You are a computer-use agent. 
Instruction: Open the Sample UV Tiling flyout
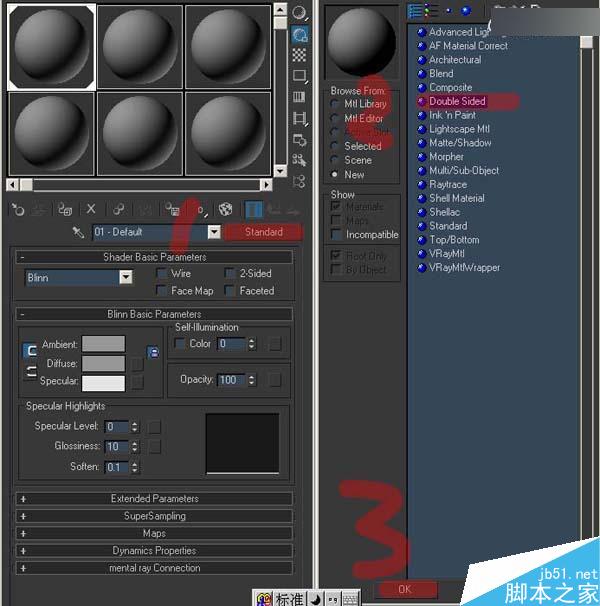tap(300, 76)
